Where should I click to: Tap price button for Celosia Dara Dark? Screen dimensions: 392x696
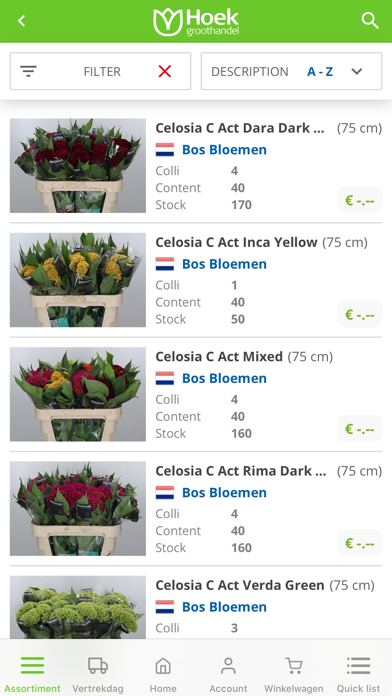360,200
